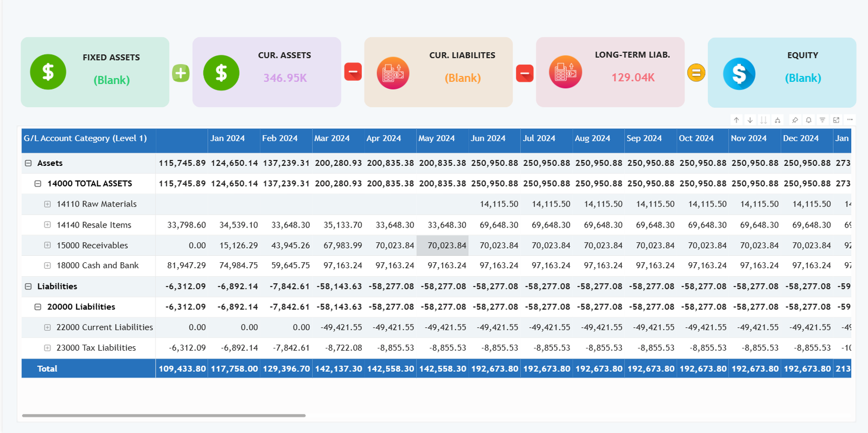Select the LONG-TERM LIAB. card
The image size is (868, 433).
610,72
